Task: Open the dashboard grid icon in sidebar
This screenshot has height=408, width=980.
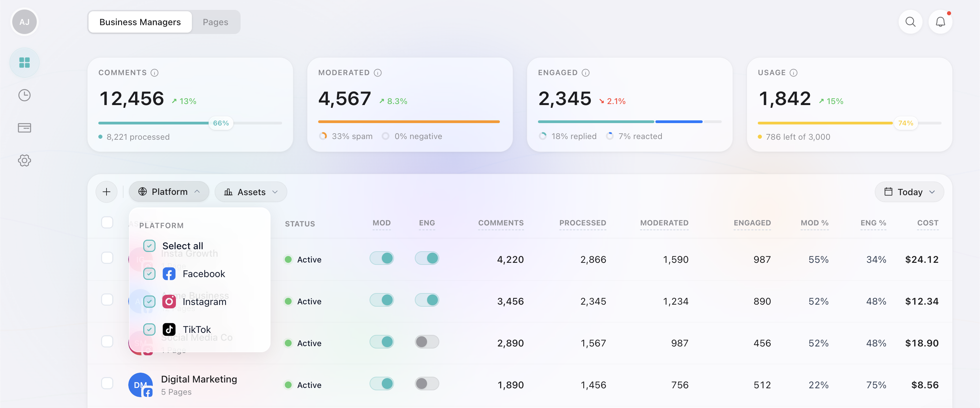Action: coord(24,62)
